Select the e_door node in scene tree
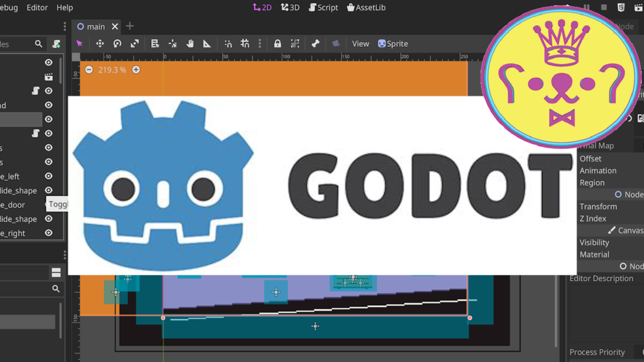The image size is (644, 362). [x=12, y=204]
